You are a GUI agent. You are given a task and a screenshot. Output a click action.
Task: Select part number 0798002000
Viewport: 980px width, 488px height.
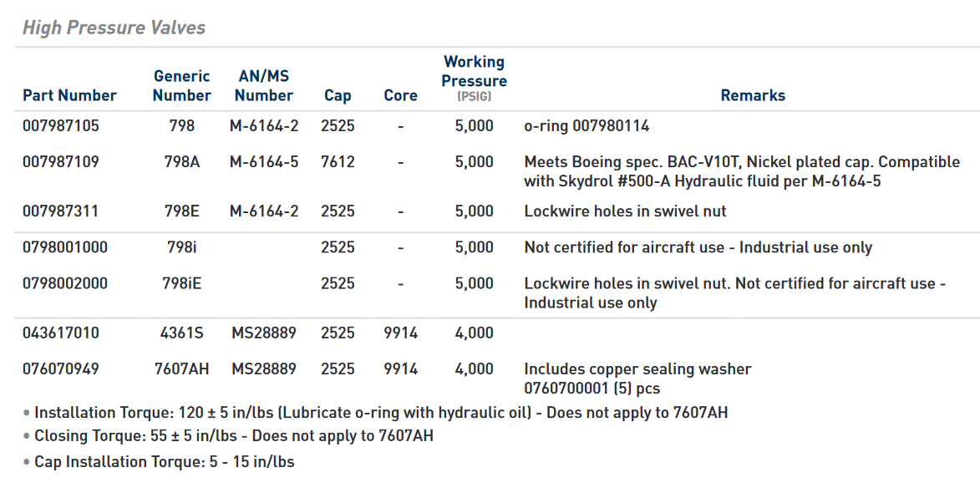point(65,283)
